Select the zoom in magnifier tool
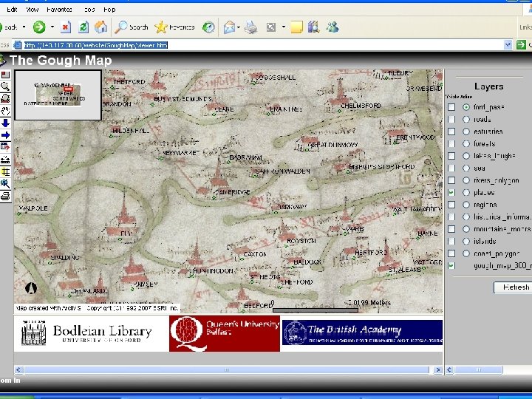This screenshot has height=399, width=532. pyautogui.click(x=5, y=86)
